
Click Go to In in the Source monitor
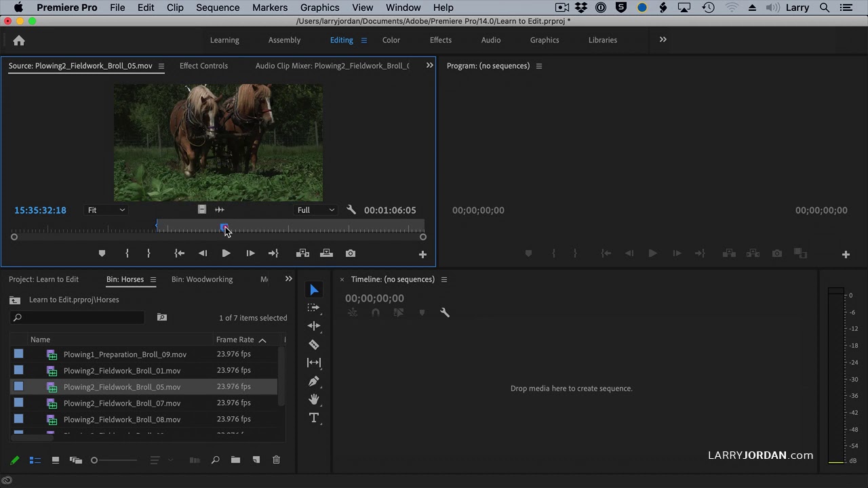(179, 253)
